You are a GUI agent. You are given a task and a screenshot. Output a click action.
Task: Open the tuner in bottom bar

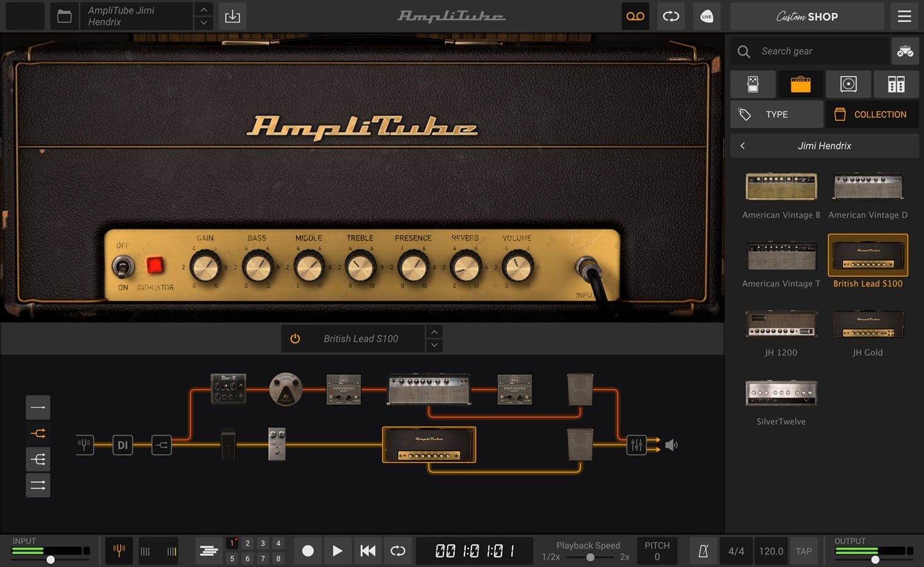pyautogui.click(x=120, y=550)
